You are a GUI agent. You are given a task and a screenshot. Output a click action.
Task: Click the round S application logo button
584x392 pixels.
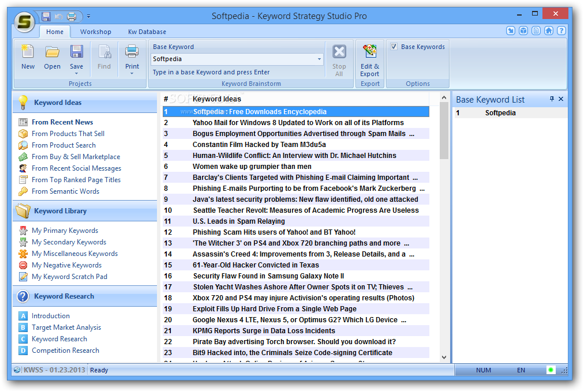(x=25, y=22)
